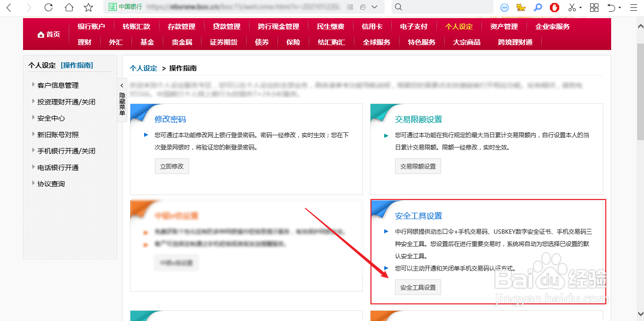Screen dimensions: 644x321
Task: Click the browser home icon
Action: tap(69, 7)
